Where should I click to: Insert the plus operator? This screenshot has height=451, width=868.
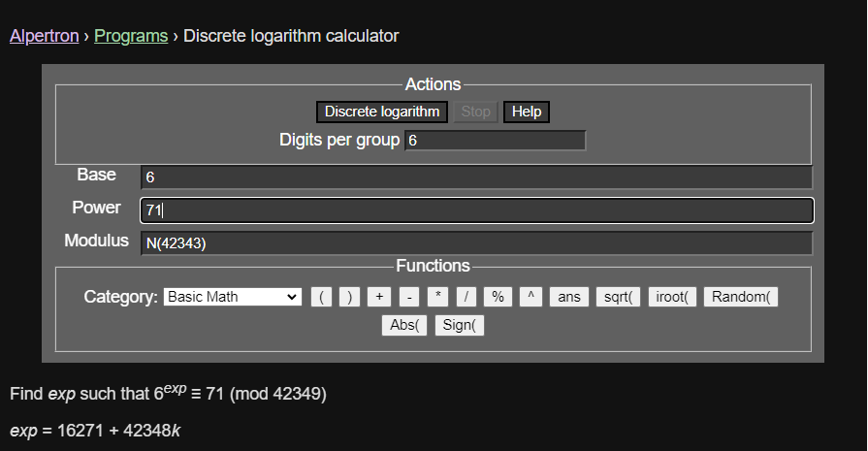click(379, 297)
